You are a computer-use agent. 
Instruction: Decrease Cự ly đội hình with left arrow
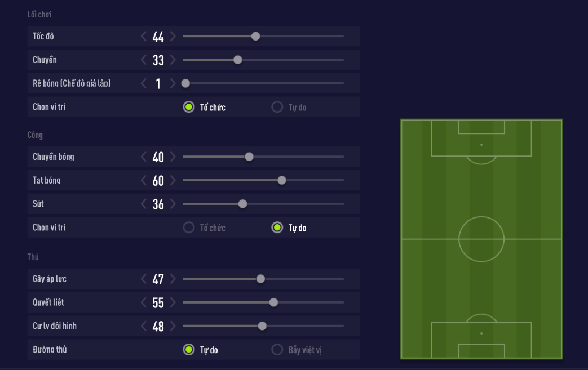click(x=144, y=326)
